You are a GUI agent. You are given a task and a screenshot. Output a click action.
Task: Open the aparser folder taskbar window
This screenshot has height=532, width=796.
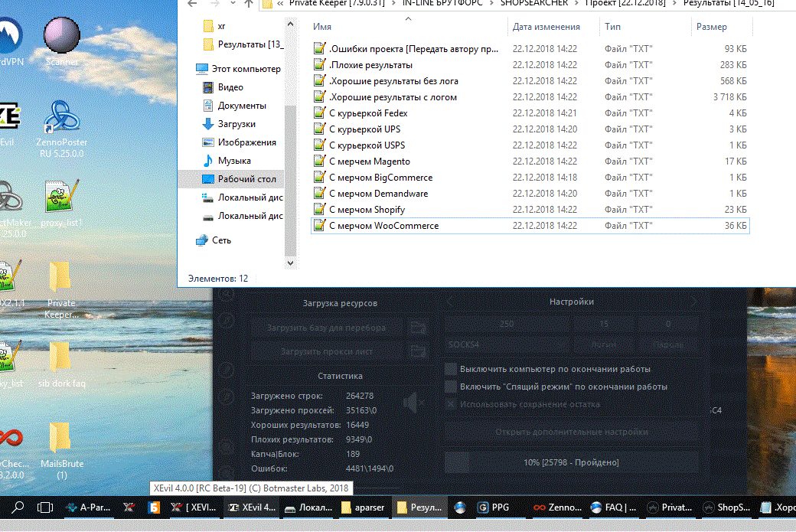pos(363,508)
